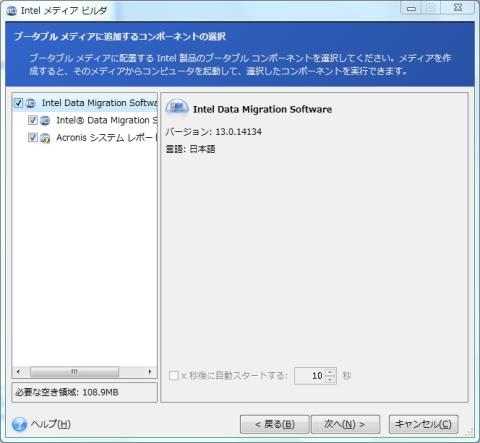Click the scroll left arrow of tree list
Image resolution: width=480 pixels, height=443 pixels.
pos(18,372)
